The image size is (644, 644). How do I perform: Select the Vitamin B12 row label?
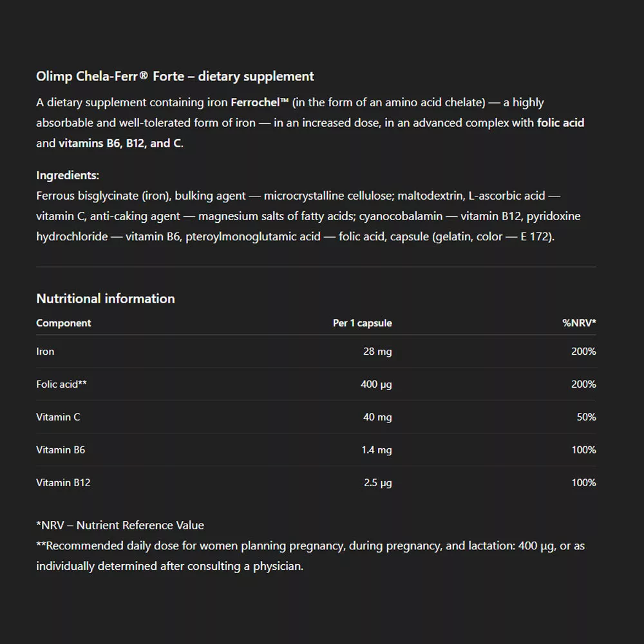[63, 483]
